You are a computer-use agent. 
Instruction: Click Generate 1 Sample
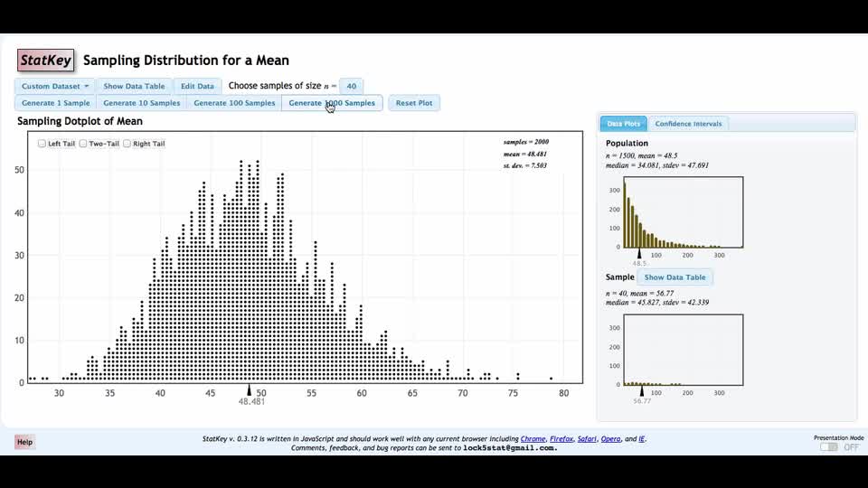(x=55, y=103)
